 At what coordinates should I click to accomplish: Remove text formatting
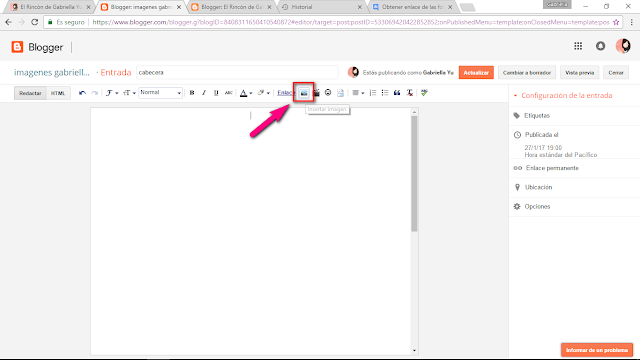point(409,93)
